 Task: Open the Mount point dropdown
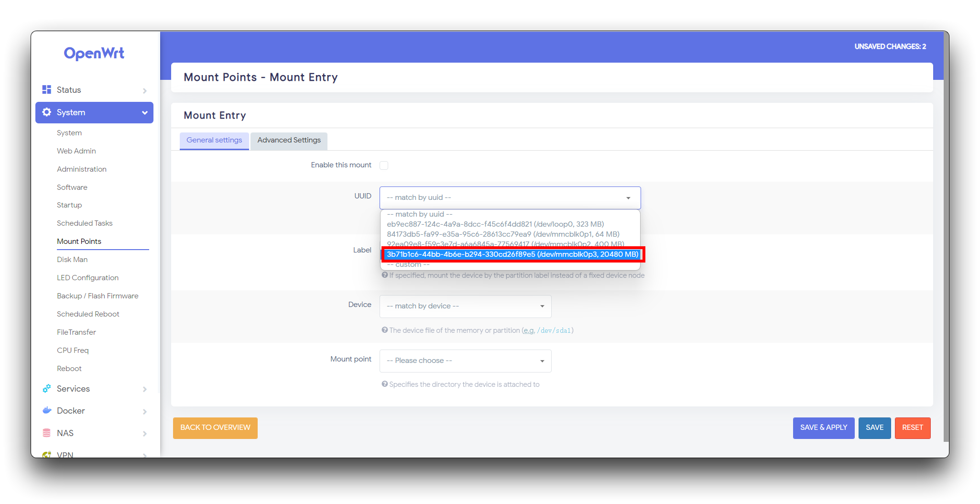tap(465, 361)
